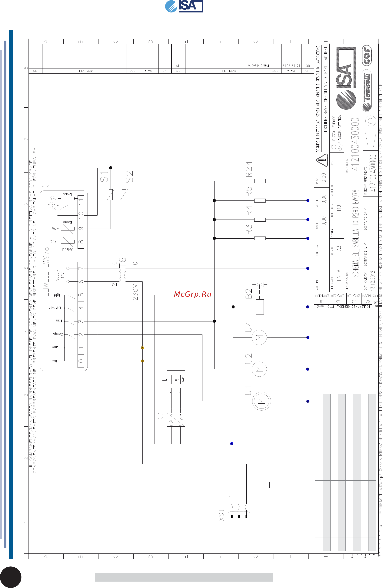Click the U4 motor symbol
383x588 pixels.
pos(259,337)
